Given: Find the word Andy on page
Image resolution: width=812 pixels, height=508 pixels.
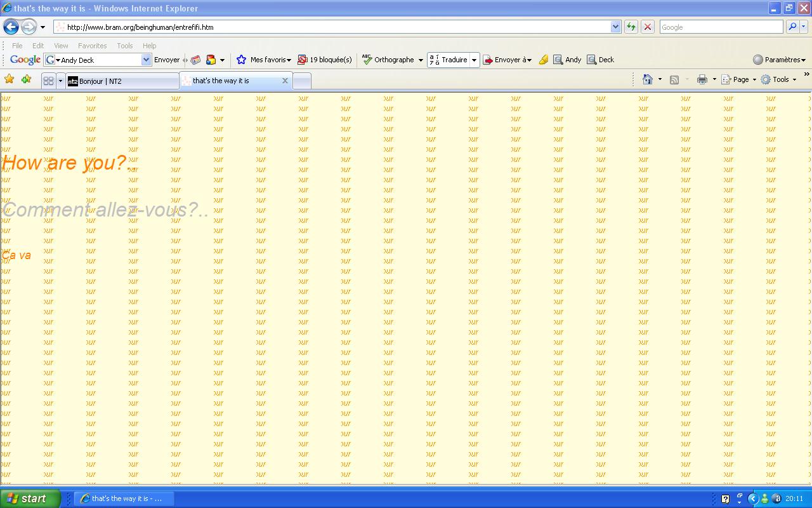Looking at the screenshot, I should pyautogui.click(x=567, y=60).
